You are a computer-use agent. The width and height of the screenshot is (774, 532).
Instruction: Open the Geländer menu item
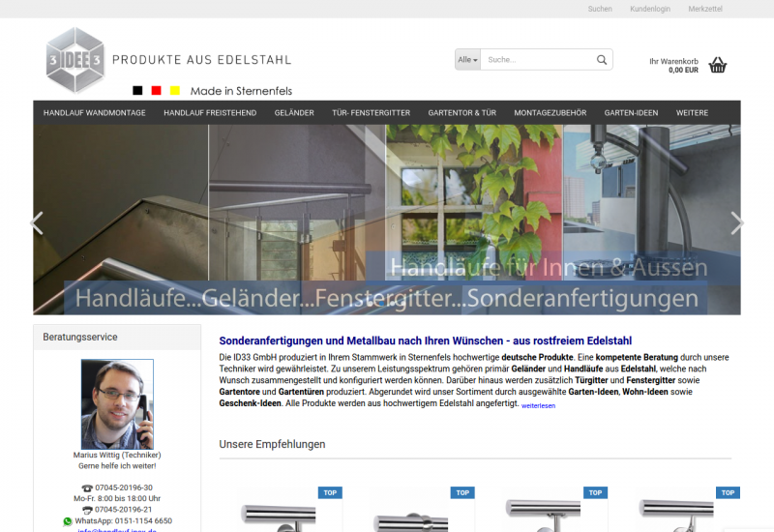coord(294,113)
